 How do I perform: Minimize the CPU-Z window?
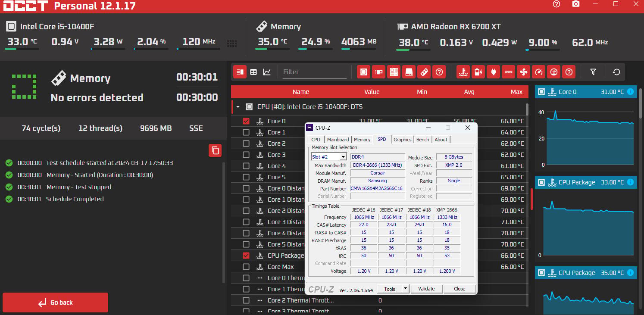(x=428, y=128)
